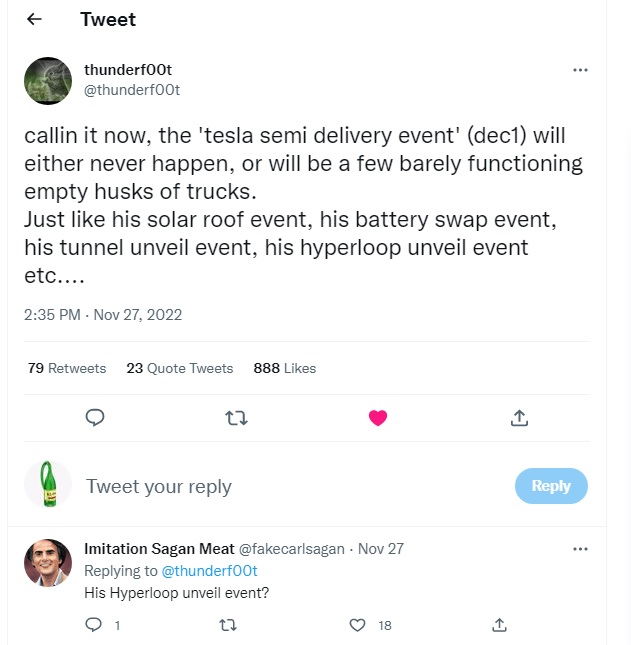Reply to thunderf00t's tweet via comment icon
631x645 pixels.
click(95, 418)
